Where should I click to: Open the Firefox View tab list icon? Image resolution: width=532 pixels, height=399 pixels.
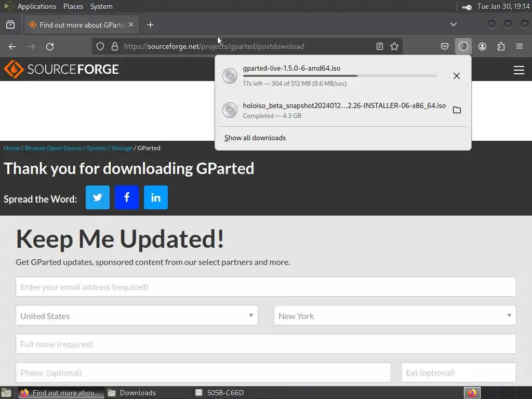[x=10, y=25]
